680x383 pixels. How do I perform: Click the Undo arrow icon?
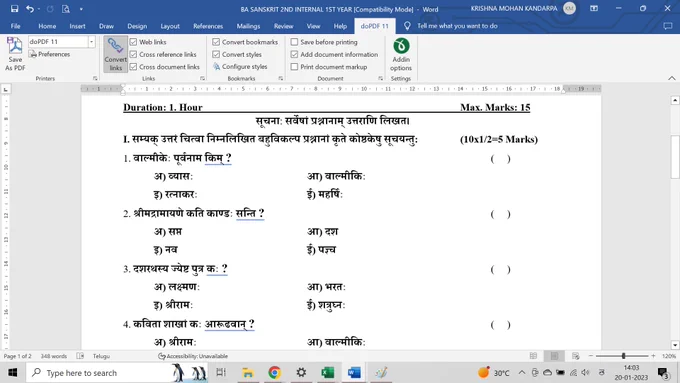click(x=29, y=9)
